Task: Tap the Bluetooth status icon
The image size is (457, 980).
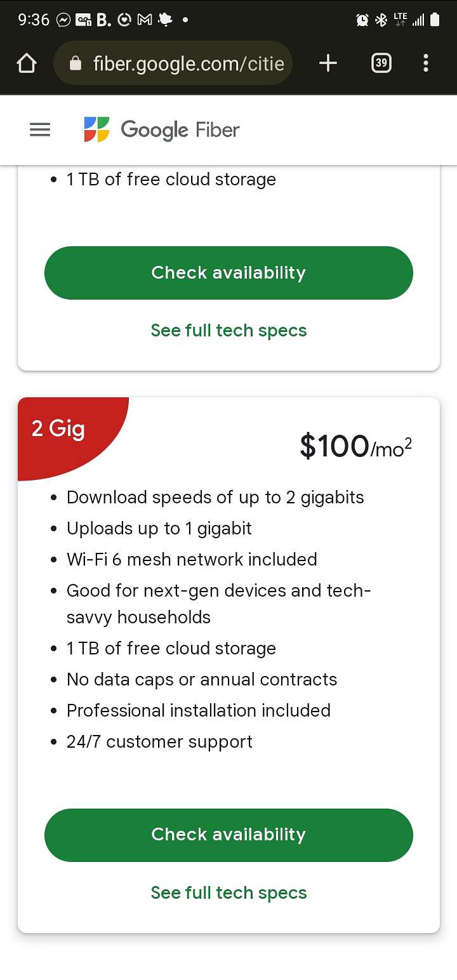Action: point(381,20)
